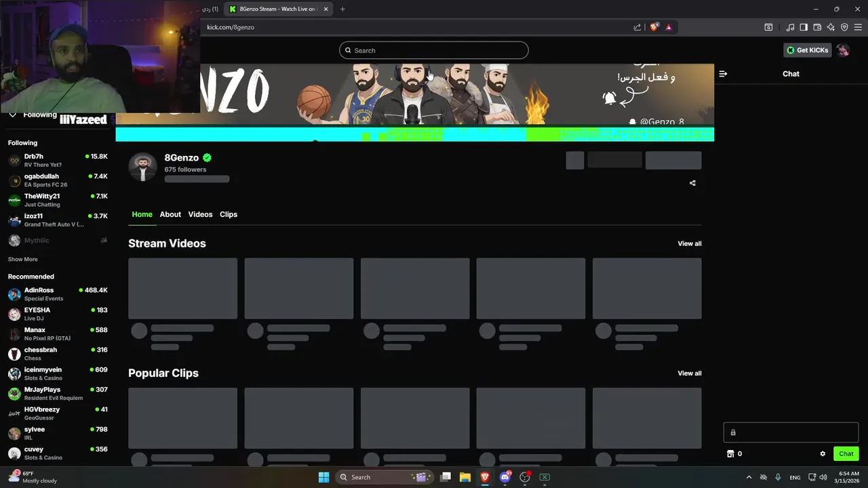Select the Home tab
Screen dimensions: 868x488
click(142, 214)
